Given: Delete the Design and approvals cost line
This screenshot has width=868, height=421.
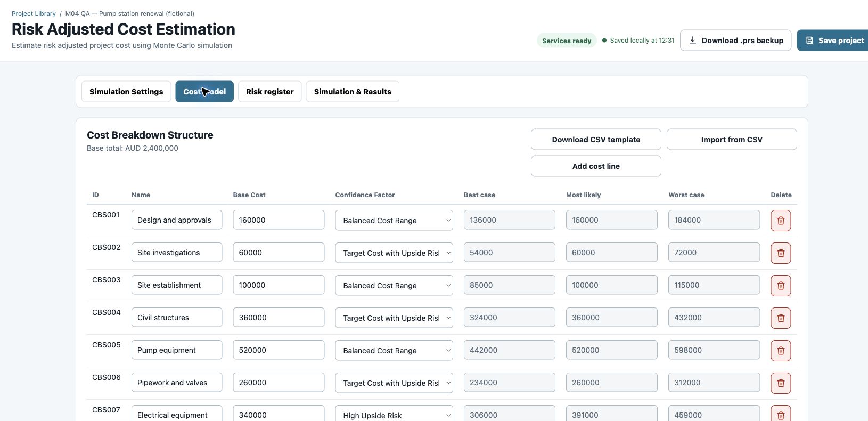Looking at the screenshot, I should tap(781, 221).
